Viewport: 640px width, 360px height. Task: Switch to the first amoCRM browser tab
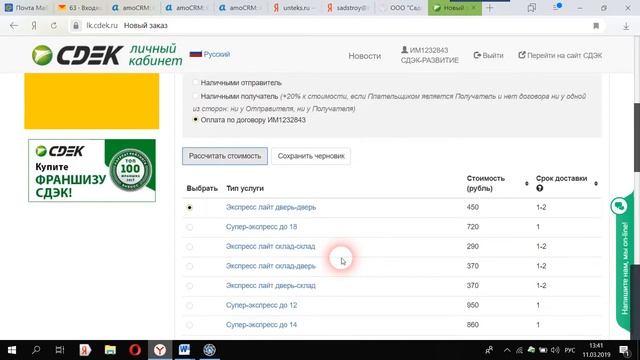point(133,8)
